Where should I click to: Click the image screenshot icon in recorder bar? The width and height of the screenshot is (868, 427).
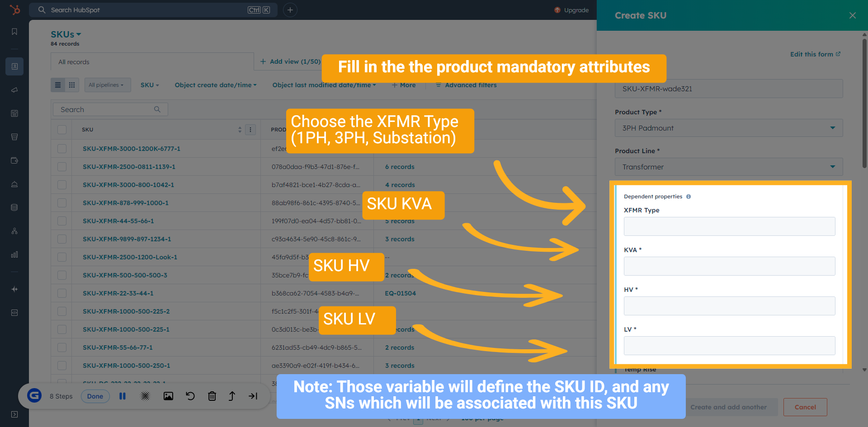pos(168,396)
